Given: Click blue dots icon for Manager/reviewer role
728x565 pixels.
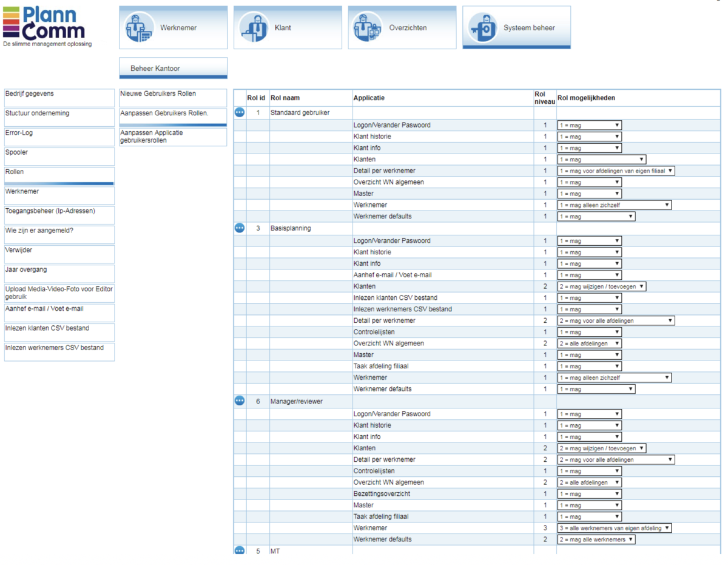Looking at the screenshot, I should click(240, 401).
